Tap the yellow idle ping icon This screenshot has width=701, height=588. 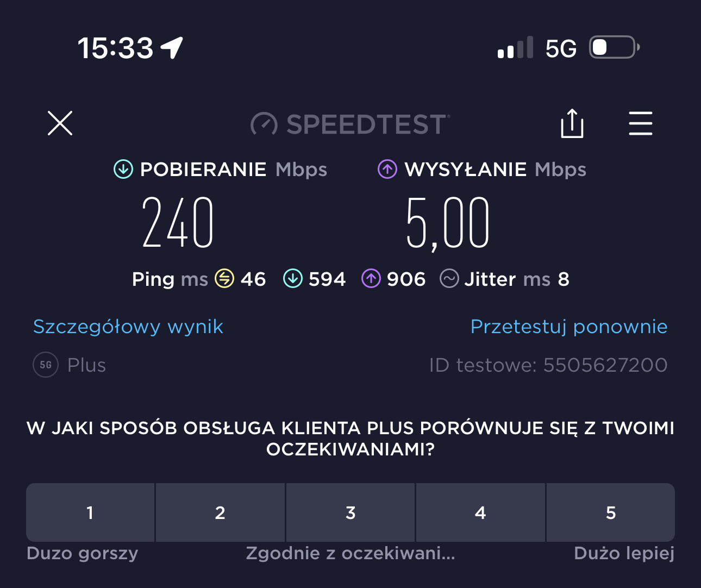[224, 279]
